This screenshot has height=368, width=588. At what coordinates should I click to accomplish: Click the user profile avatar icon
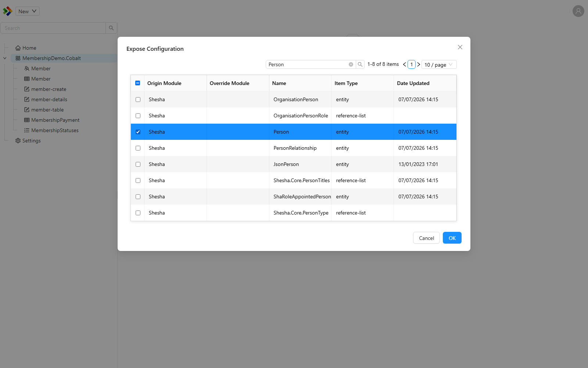click(x=578, y=11)
